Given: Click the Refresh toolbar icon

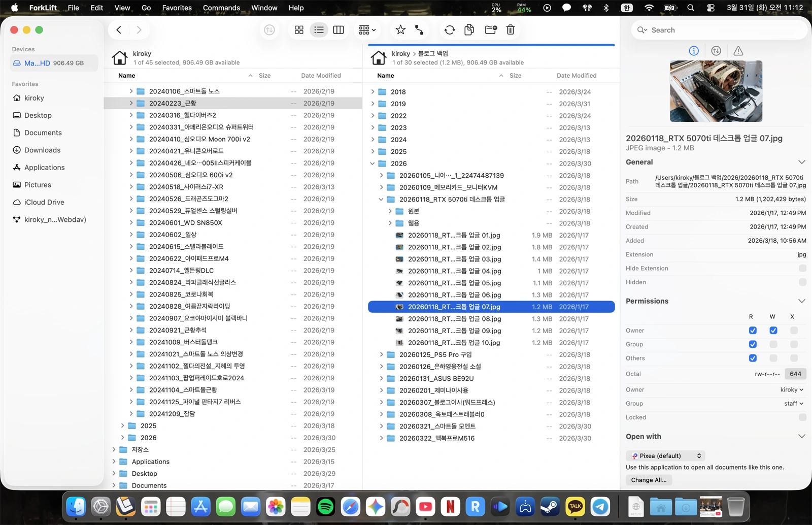Looking at the screenshot, I should point(449,30).
